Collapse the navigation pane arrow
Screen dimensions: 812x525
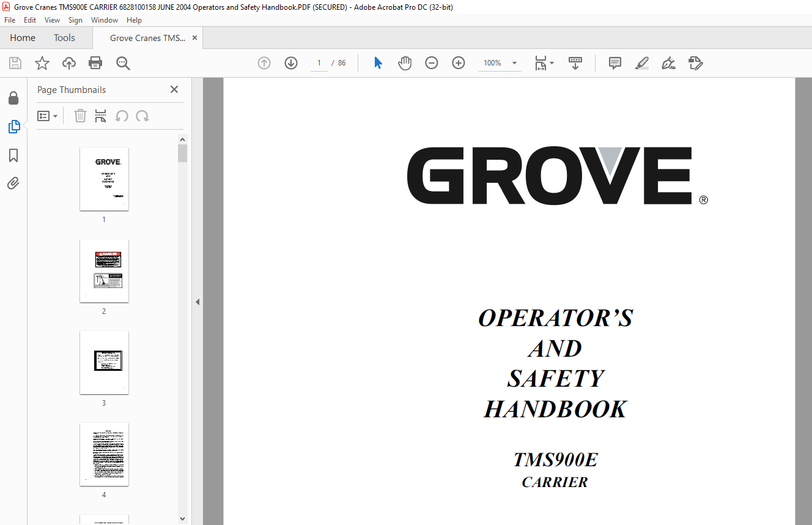tap(197, 302)
